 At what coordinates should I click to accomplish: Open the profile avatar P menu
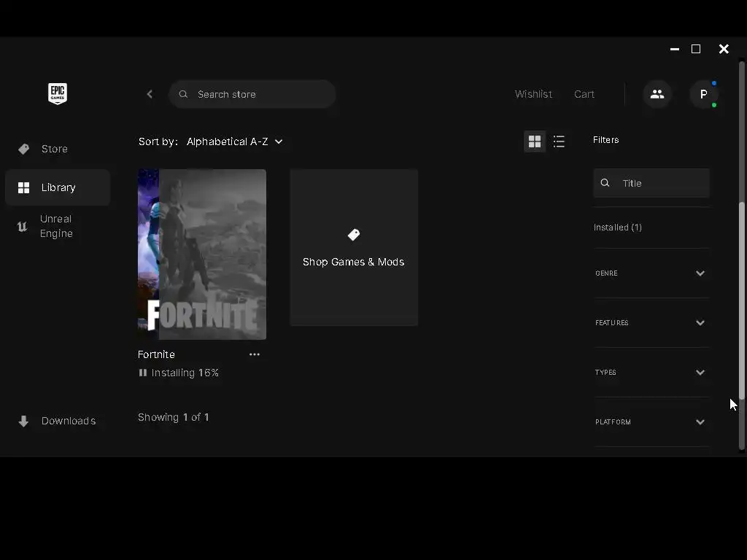(704, 94)
